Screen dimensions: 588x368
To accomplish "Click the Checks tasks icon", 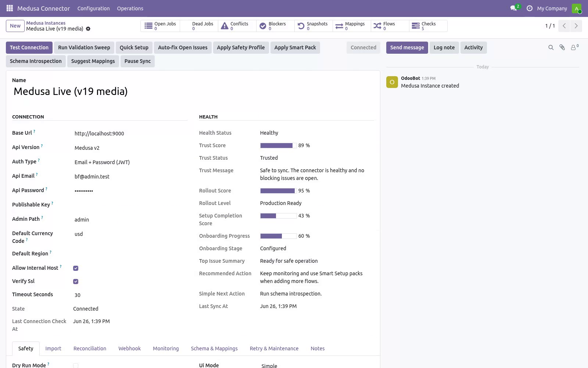I will point(416,26).
